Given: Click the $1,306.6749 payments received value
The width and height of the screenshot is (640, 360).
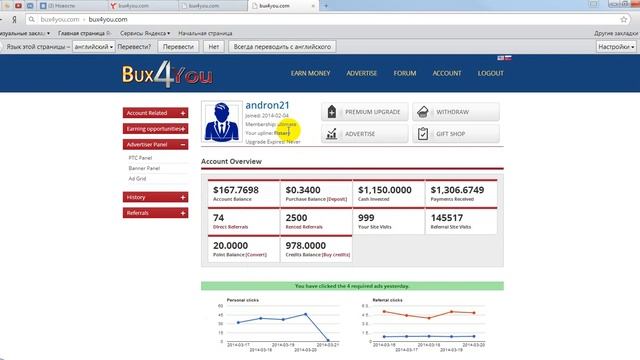Looking at the screenshot, I should tap(458, 190).
